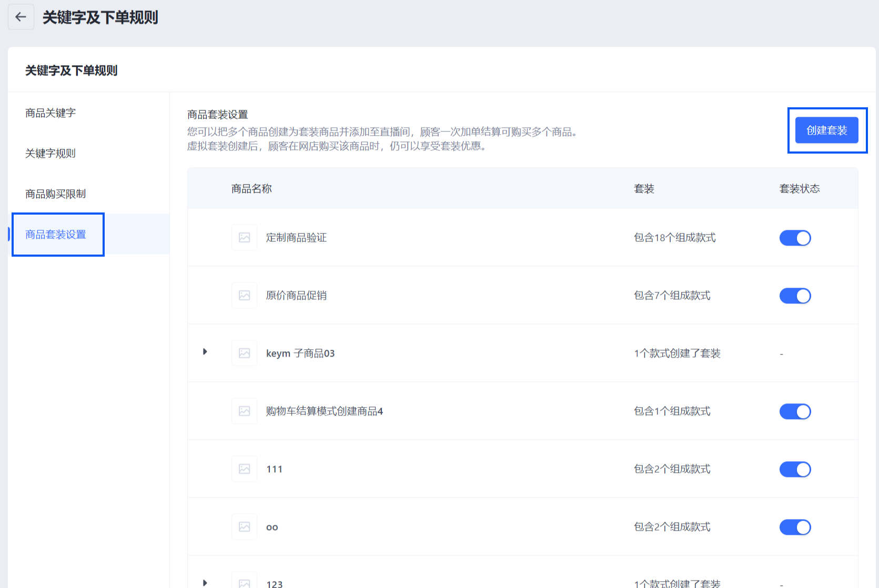Viewport: 879px width, 588px height.
Task: Go back using the arrow button
Action: coord(21,17)
